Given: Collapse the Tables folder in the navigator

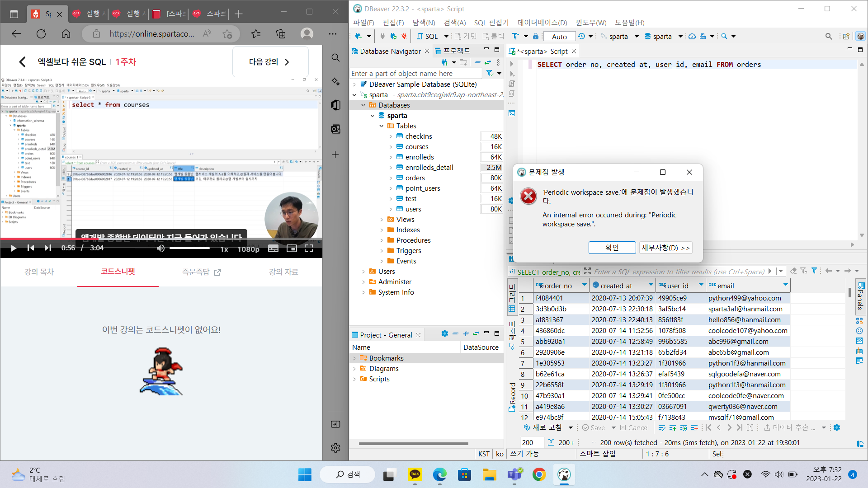Looking at the screenshot, I should pos(382,126).
